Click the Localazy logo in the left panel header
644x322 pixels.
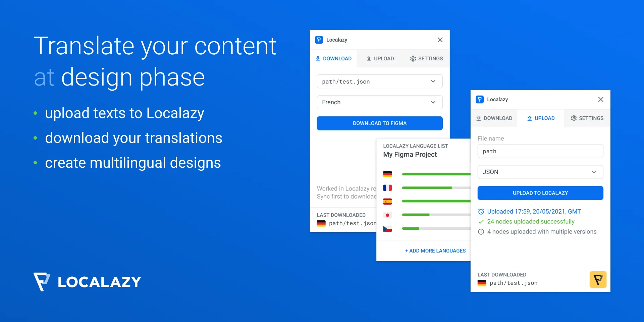[x=319, y=40]
